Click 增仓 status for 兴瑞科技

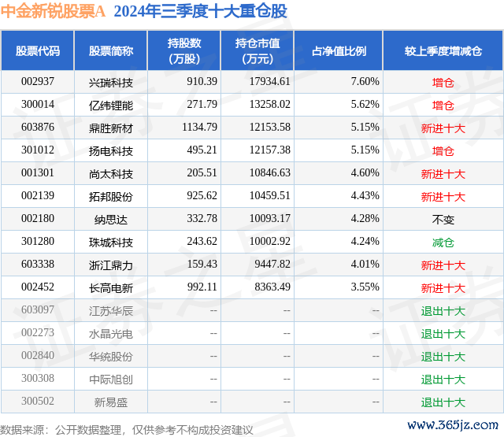click(x=443, y=83)
